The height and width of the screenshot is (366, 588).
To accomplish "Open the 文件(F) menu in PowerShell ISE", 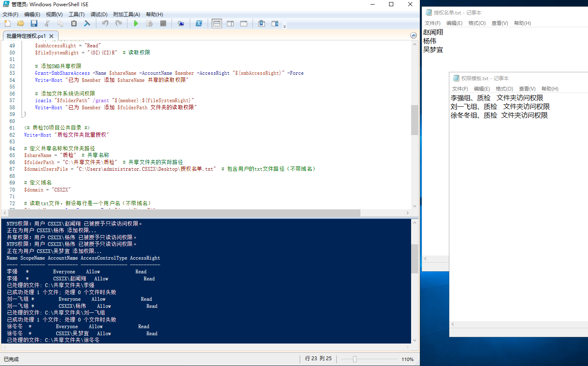I will click(10, 14).
